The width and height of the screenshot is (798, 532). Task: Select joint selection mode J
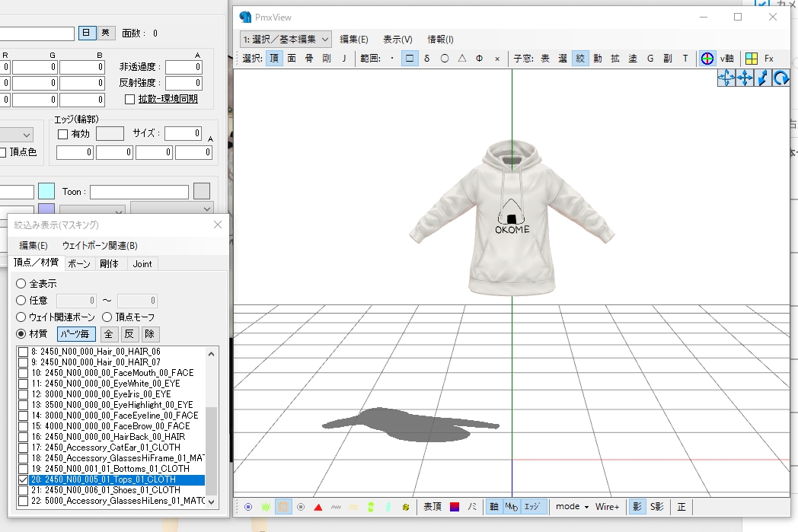click(344, 59)
